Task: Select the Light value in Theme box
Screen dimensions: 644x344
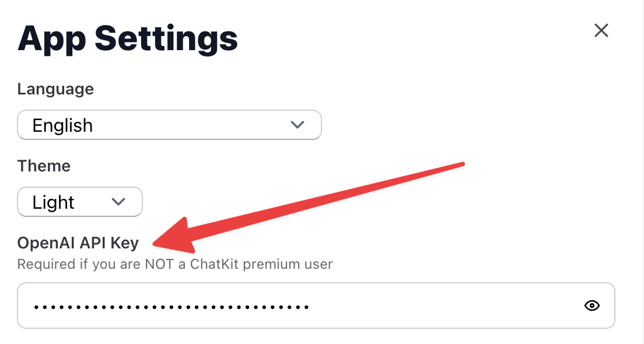Action: pyautogui.click(x=54, y=202)
